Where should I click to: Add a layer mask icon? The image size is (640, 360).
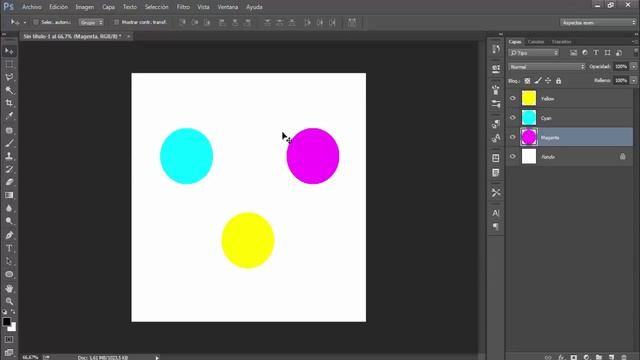pyautogui.click(x=574, y=357)
